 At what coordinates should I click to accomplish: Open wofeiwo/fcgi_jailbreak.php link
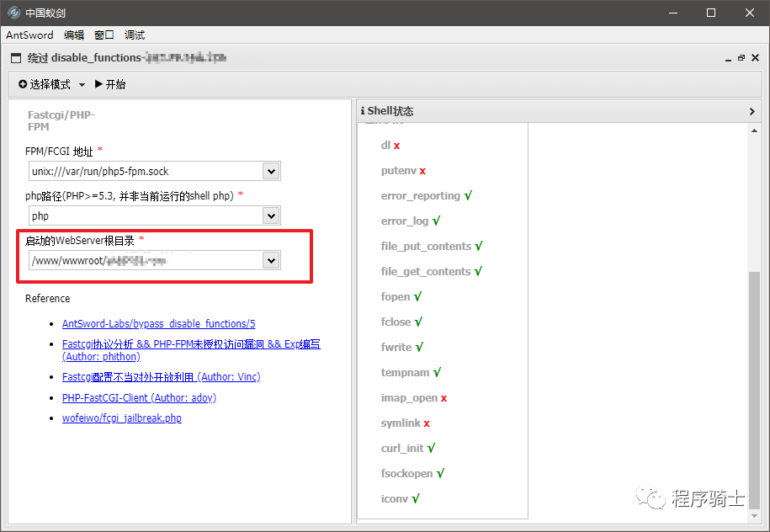coord(122,418)
